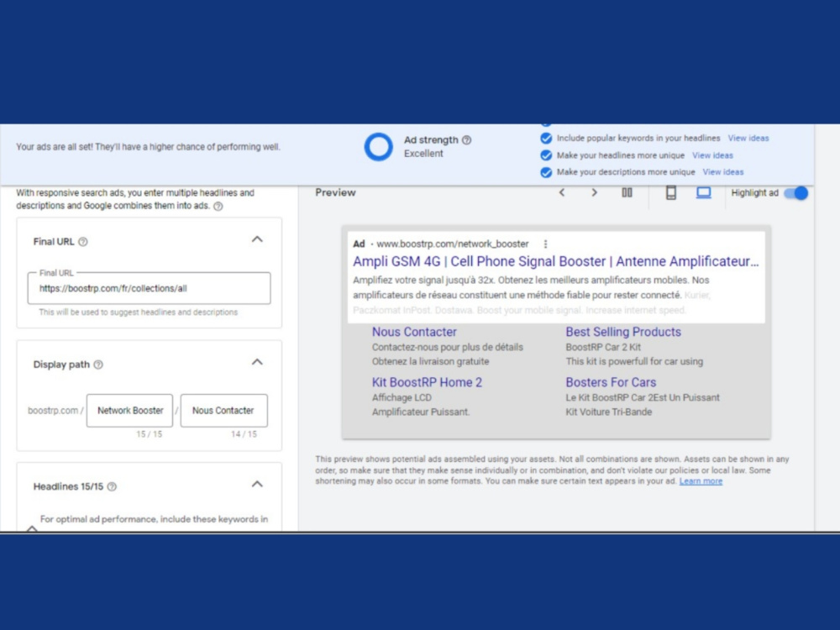Screen dimensions: 840x630
Task: Collapse the Headlines 15/15 section
Action: click(x=257, y=485)
